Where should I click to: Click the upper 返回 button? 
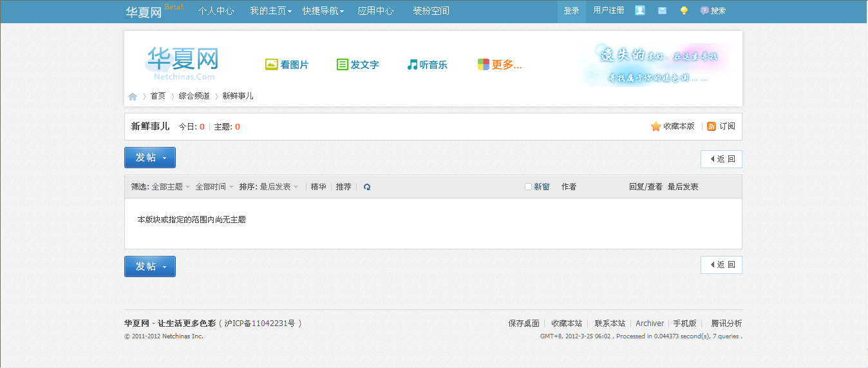pos(721,159)
